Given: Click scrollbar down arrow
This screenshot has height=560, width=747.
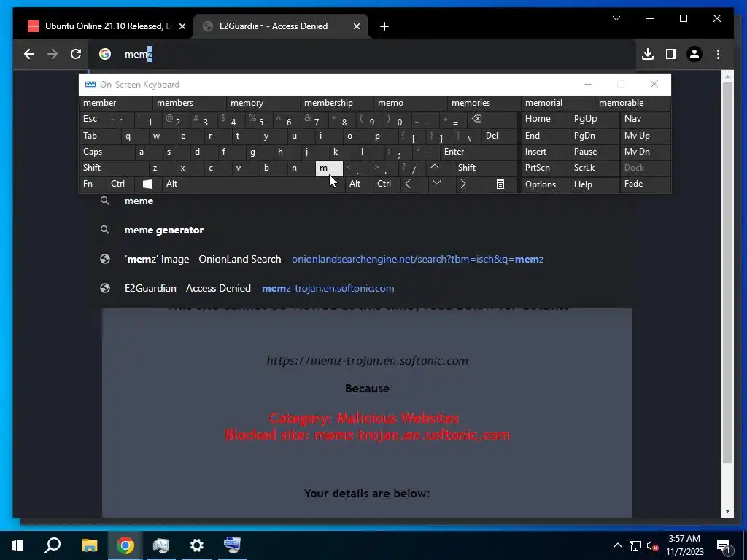Looking at the screenshot, I should pos(727,511).
